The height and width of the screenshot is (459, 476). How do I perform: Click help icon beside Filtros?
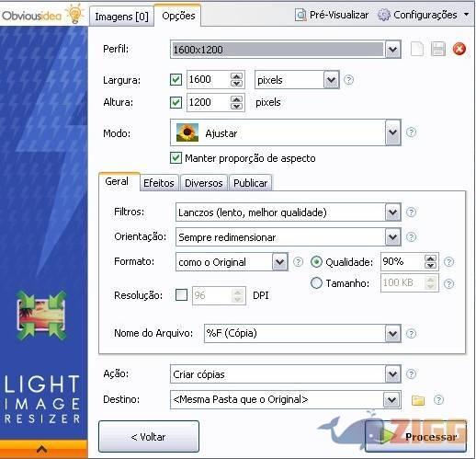click(x=411, y=212)
